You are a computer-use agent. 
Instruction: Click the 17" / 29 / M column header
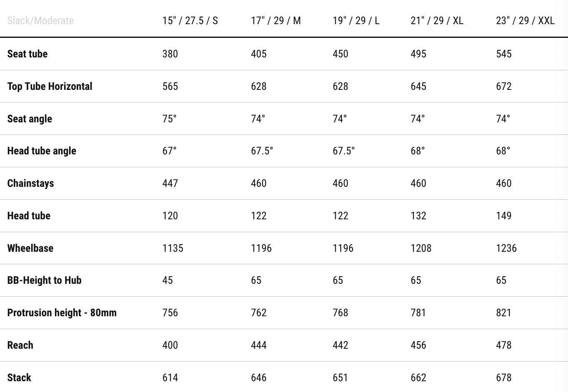point(276,21)
